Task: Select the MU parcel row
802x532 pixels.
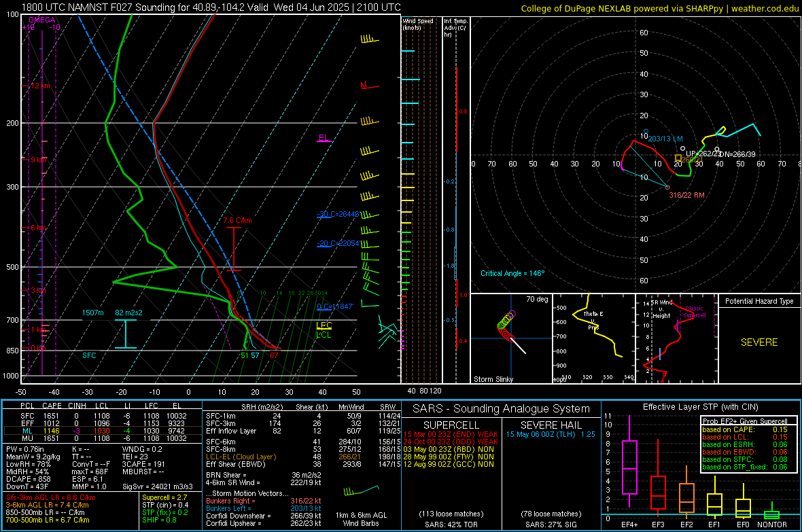Action: pyautogui.click(x=103, y=438)
